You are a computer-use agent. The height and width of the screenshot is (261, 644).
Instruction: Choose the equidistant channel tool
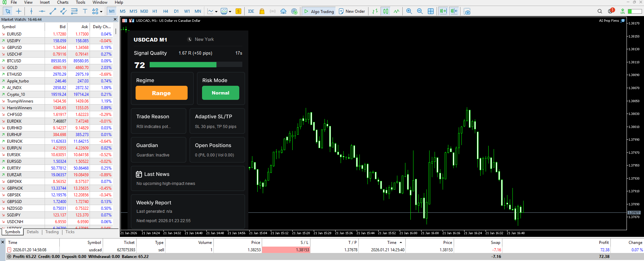click(63, 11)
